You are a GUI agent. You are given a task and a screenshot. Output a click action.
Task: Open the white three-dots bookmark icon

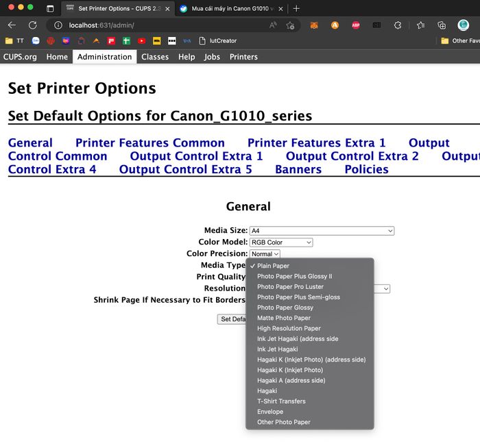[172, 40]
